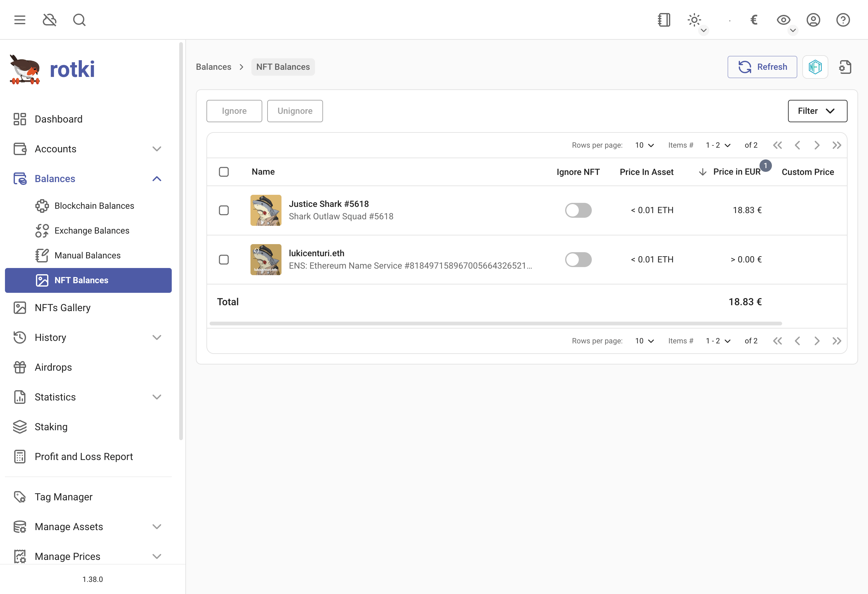Click the Refresh button

pos(762,67)
